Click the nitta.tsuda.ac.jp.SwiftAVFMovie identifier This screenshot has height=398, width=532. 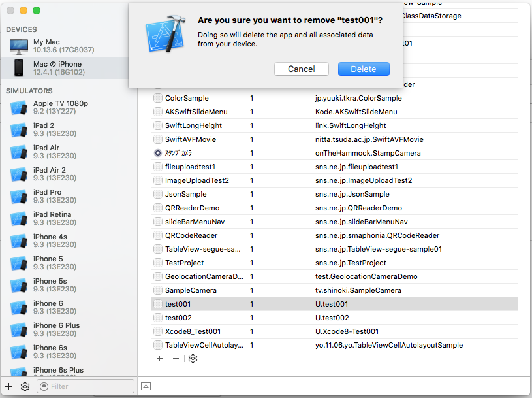pyautogui.click(x=369, y=139)
